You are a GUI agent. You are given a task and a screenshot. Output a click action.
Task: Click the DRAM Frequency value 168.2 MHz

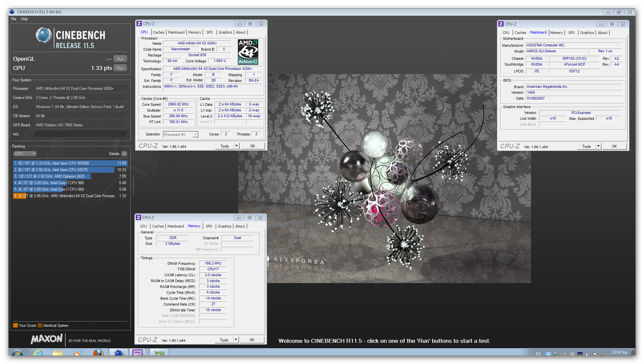(x=213, y=263)
